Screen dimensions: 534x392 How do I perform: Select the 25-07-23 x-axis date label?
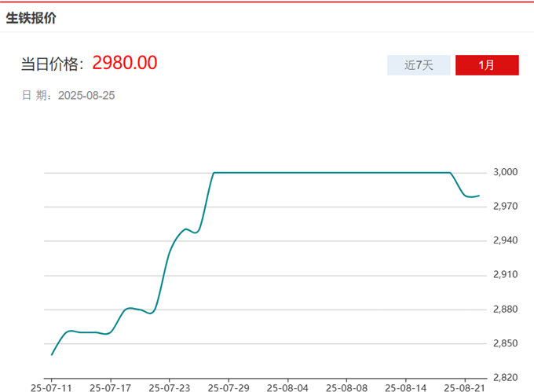[169, 387]
